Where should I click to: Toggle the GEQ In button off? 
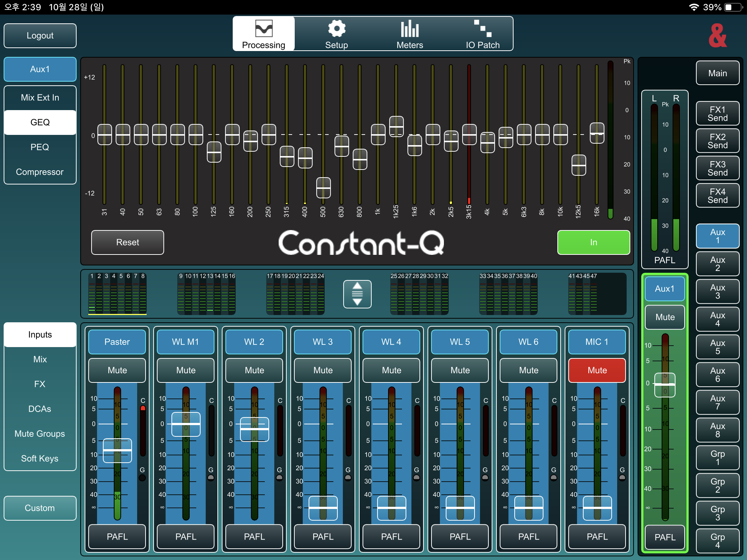point(593,242)
